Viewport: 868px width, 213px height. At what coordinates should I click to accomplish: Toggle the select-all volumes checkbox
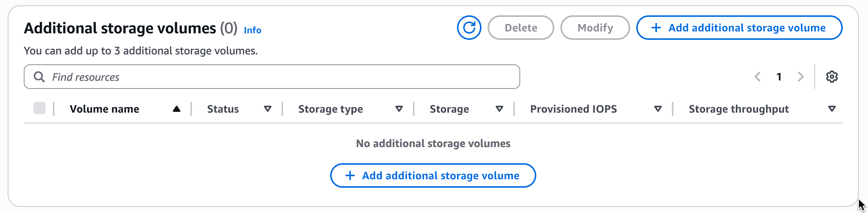click(x=39, y=108)
